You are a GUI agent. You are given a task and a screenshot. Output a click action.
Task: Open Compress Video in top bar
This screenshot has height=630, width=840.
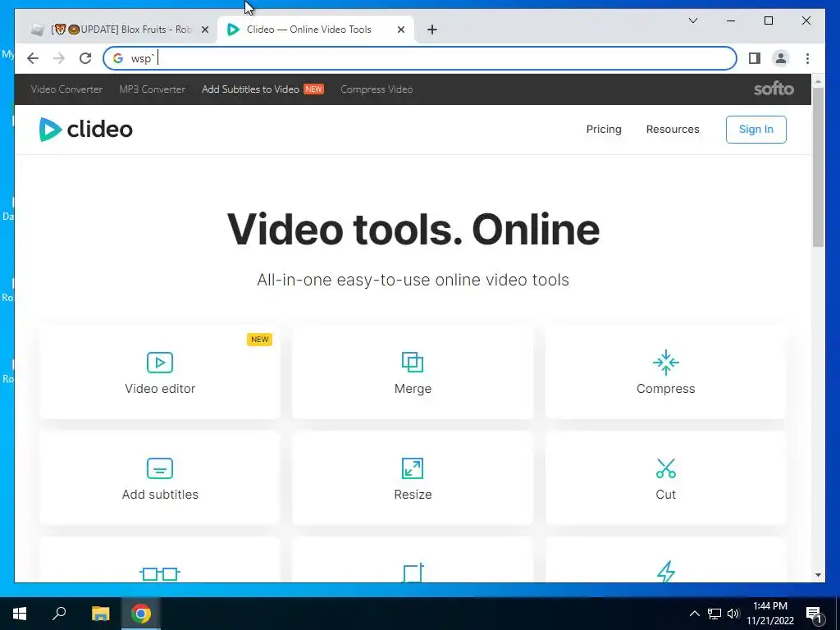377,89
